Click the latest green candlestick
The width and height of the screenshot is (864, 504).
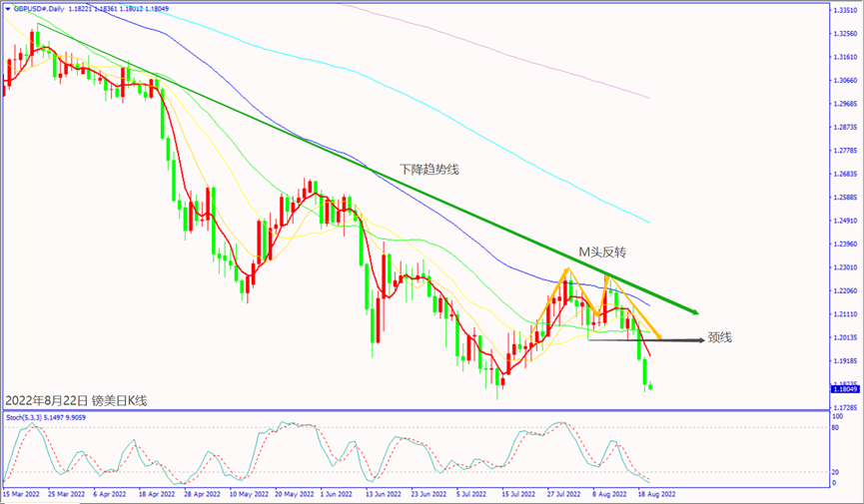(650, 386)
